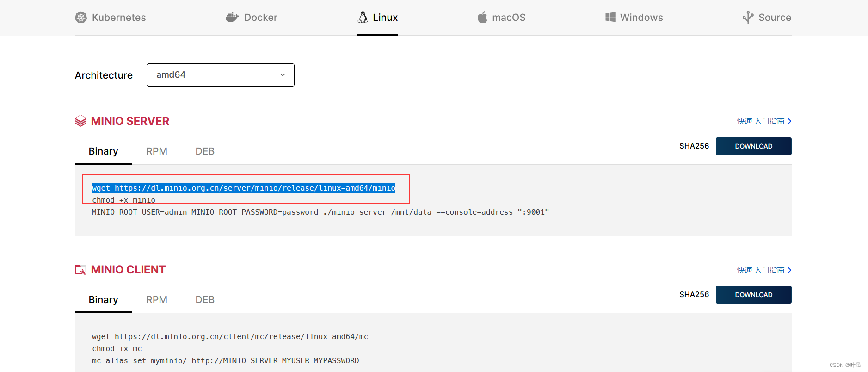Image resolution: width=868 pixels, height=372 pixels.
Task: Click the 'mc alias set myminio/' line
Action: 225,361
